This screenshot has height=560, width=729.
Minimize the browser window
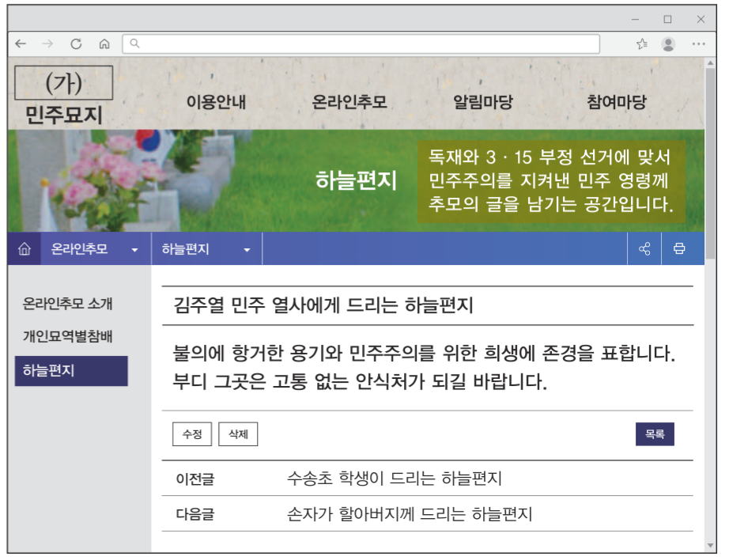click(635, 19)
